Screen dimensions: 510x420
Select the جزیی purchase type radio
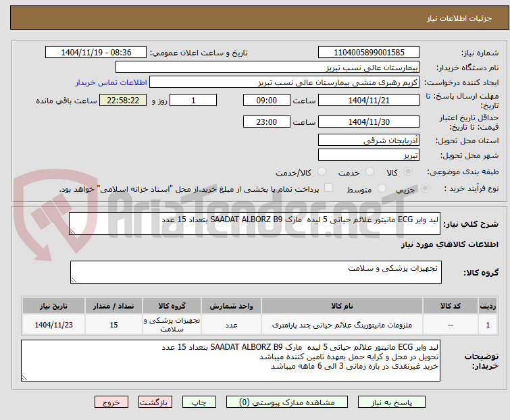(x=425, y=188)
